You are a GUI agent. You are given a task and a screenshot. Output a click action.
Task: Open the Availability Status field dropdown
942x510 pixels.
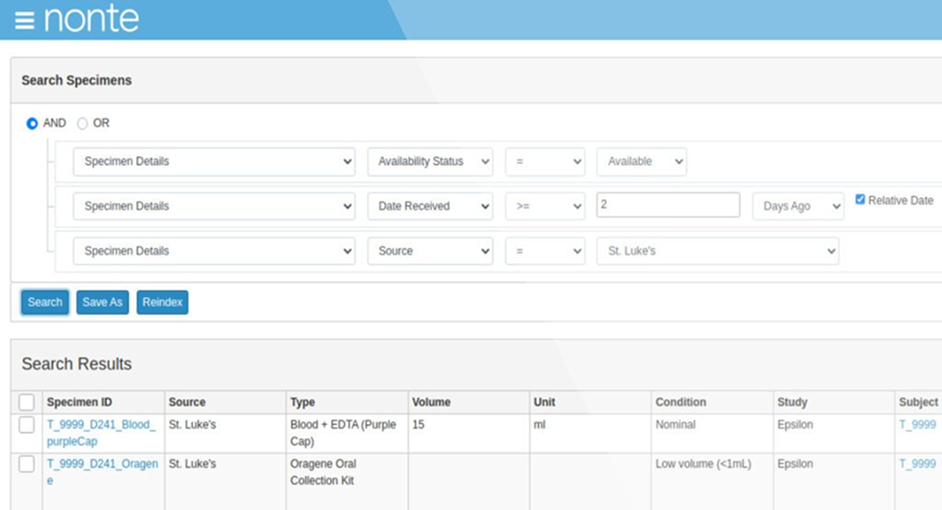click(x=429, y=161)
